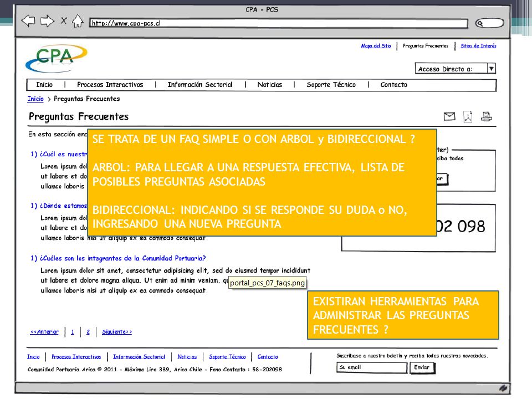
Task: Open Inicio in the main menu bar
Action: (x=44, y=85)
